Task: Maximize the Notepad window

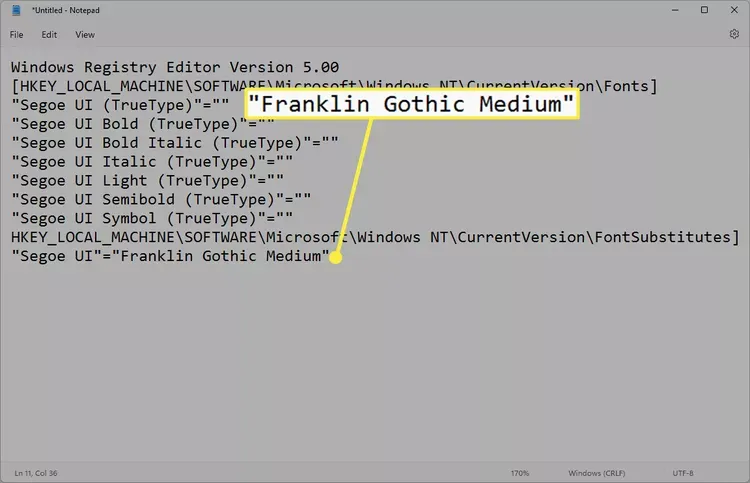Action: point(703,10)
